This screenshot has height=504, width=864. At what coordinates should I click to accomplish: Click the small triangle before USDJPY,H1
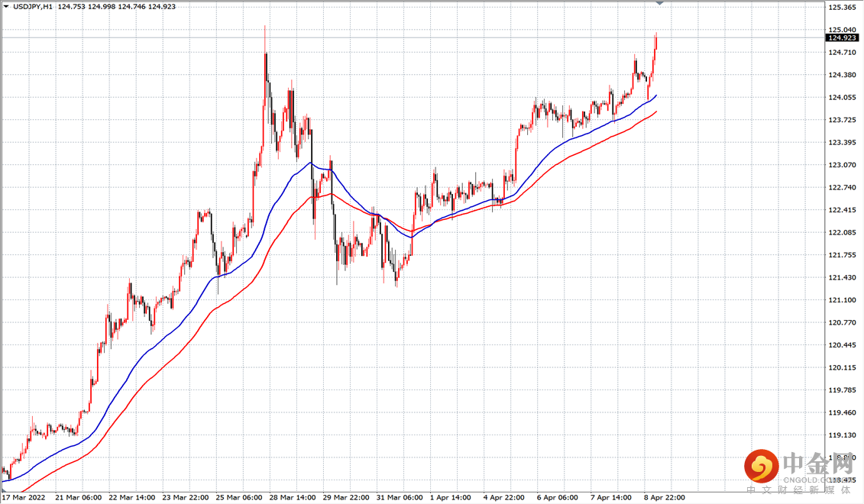point(6,7)
